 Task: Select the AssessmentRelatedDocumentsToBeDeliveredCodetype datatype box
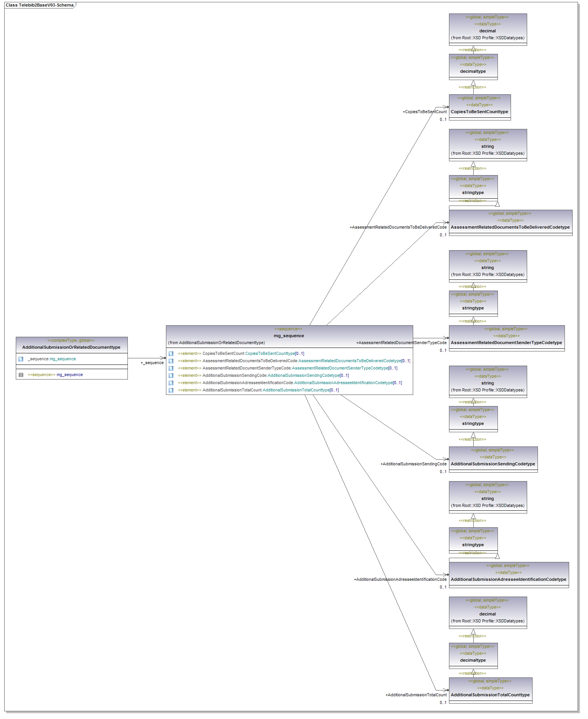tap(510, 227)
